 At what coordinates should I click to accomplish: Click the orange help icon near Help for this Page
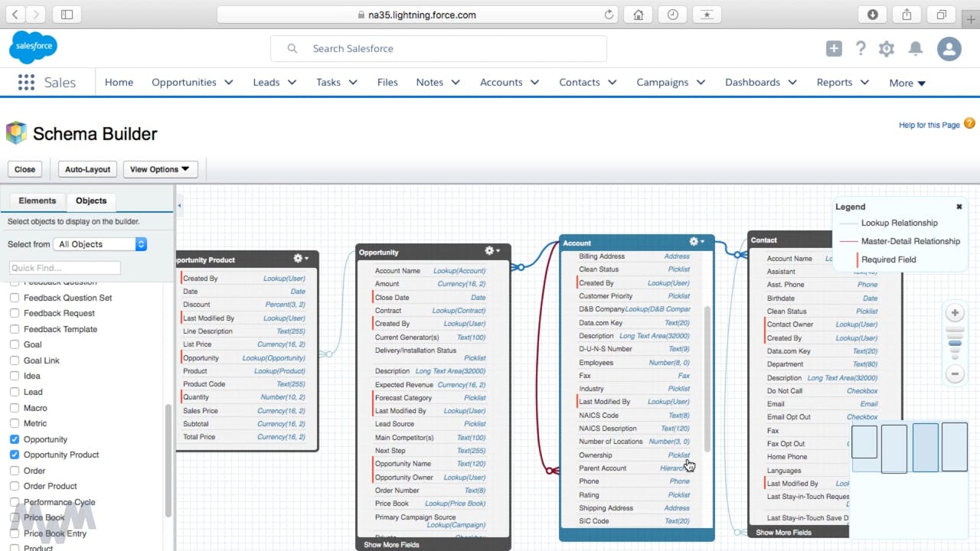click(x=969, y=123)
